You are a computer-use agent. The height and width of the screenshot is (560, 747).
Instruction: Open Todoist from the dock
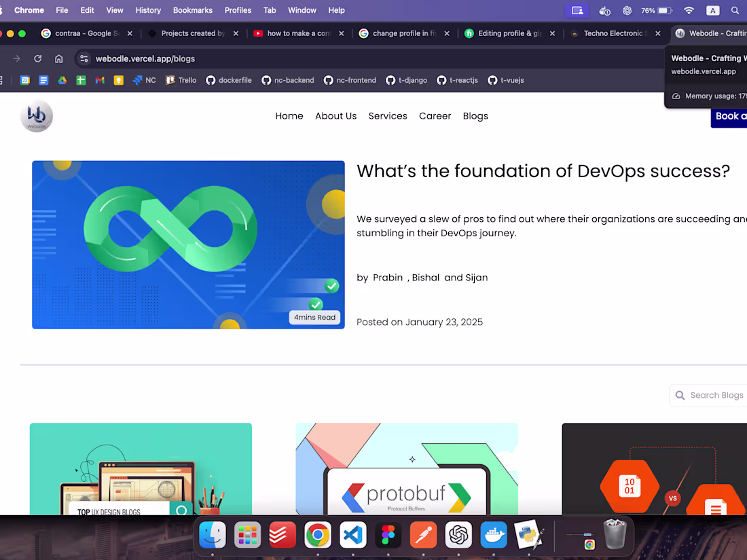[x=283, y=535]
